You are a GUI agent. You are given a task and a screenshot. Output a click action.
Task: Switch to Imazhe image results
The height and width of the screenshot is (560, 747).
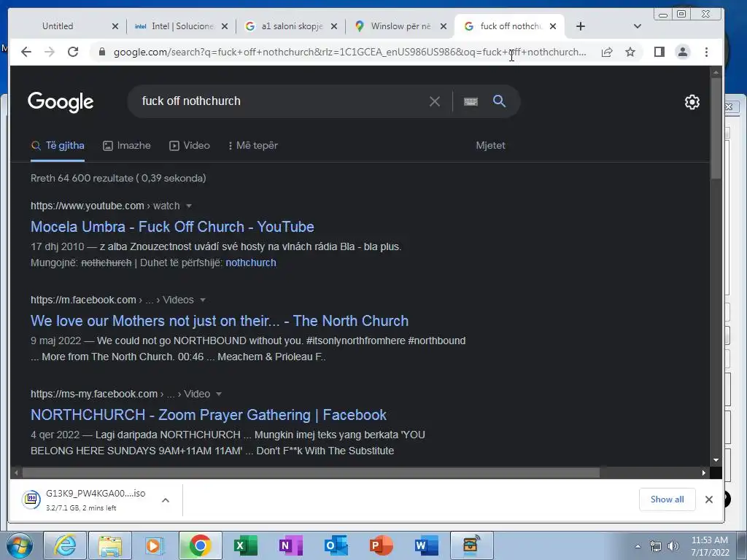tap(127, 146)
